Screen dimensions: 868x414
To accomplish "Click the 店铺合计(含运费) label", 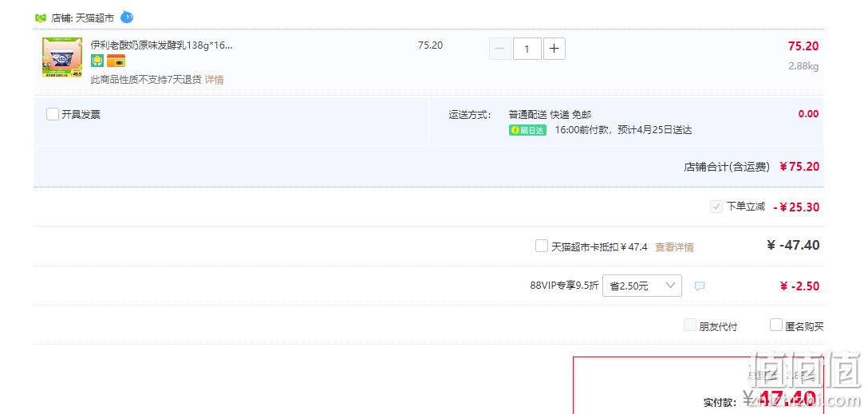I will coord(726,167).
